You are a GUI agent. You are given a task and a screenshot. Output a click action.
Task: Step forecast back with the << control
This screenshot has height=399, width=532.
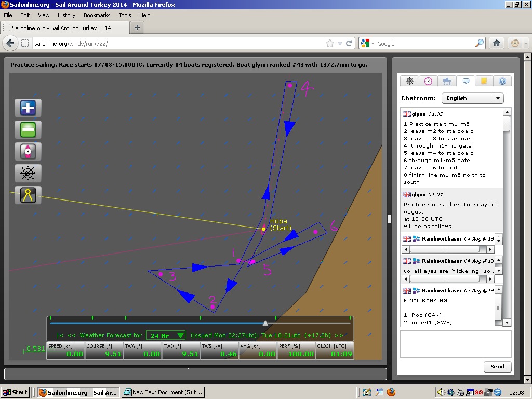71,335
